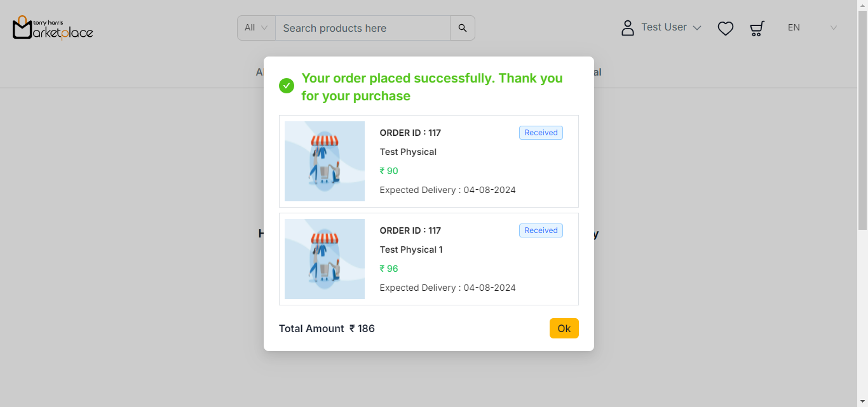Click the Test Physical product name

click(408, 152)
